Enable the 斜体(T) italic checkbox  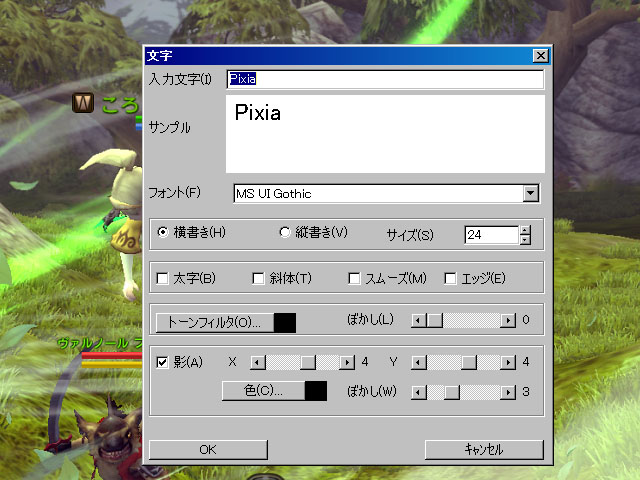[258, 279]
